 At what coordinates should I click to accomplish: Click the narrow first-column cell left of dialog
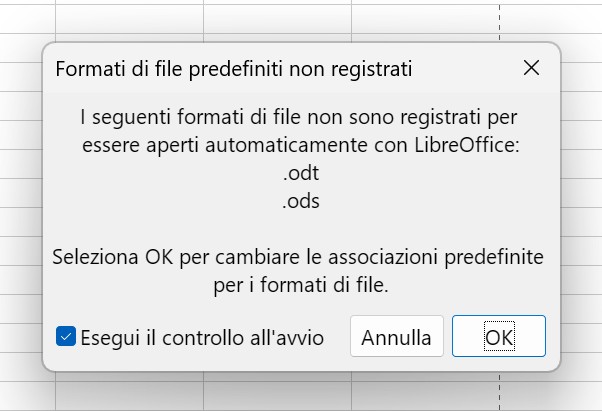[21, 193]
